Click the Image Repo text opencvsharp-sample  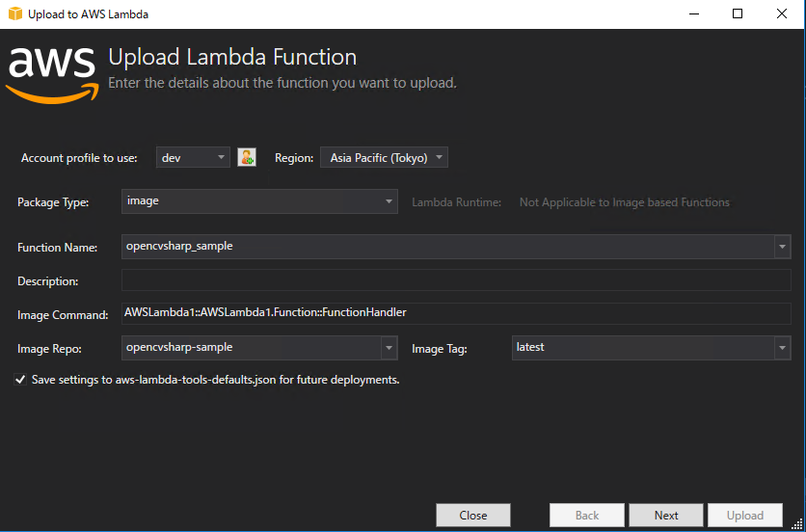(179, 348)
